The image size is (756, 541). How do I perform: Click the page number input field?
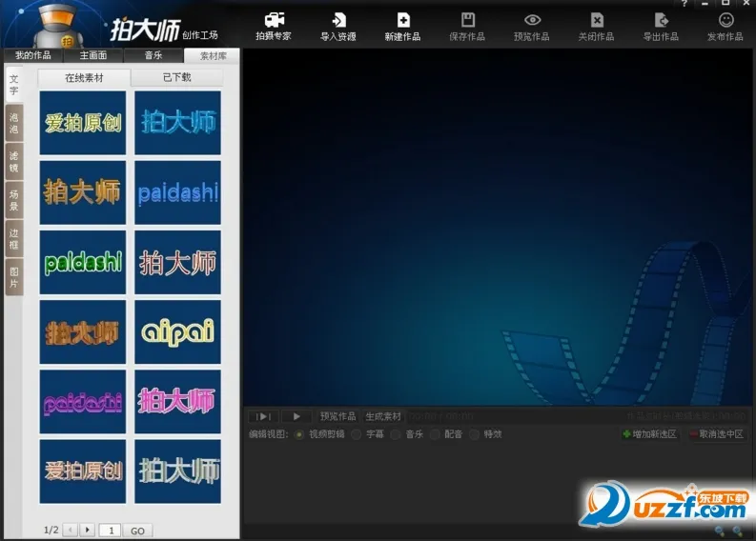click(x=110, y=531)
